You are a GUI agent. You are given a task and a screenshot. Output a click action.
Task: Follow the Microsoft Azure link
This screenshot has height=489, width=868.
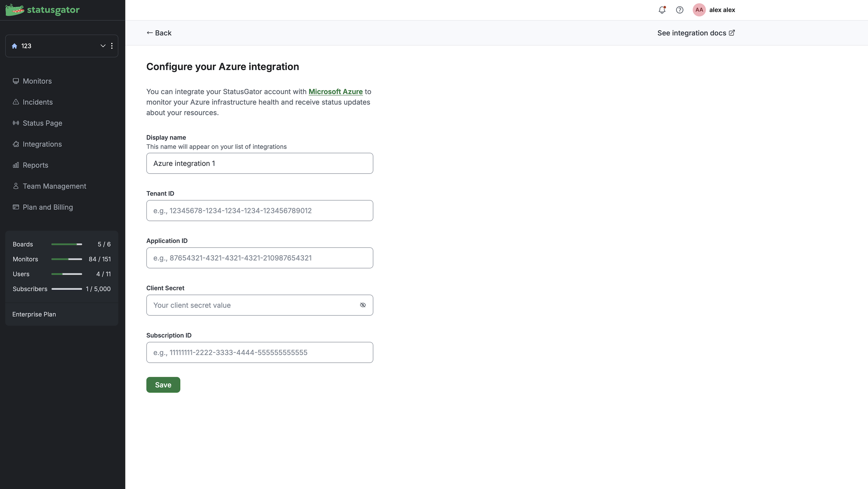click(x=335, y=92)
